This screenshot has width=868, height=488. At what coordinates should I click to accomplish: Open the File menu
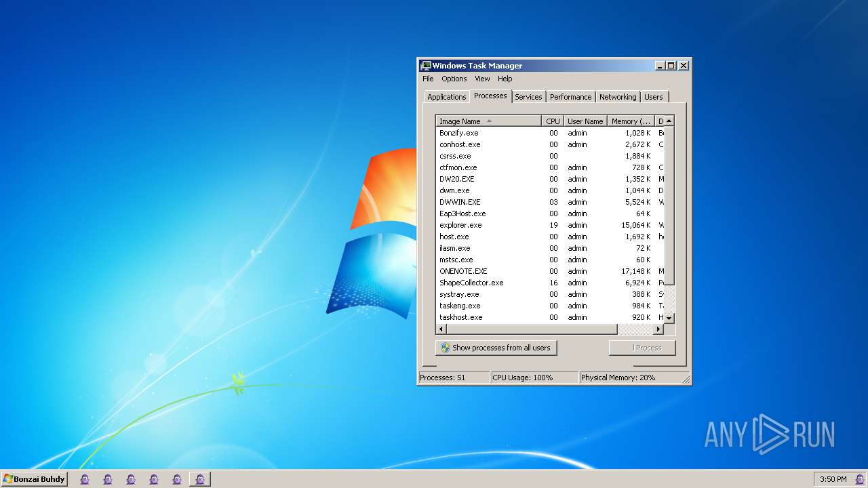428,79
